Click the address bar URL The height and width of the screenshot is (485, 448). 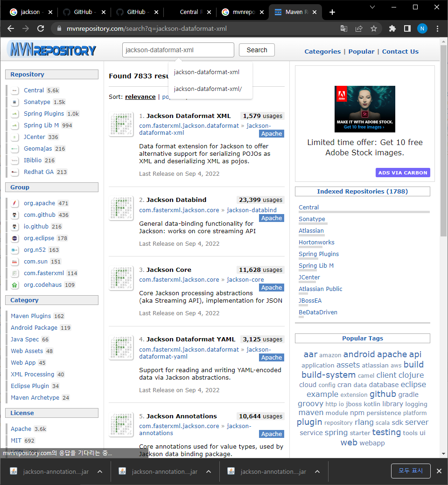[147, 29]
